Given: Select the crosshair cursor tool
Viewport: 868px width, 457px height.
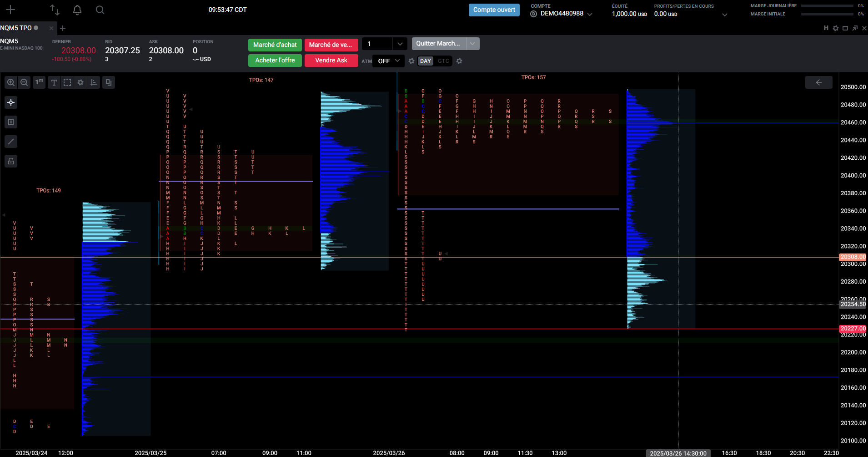Looking at the screenshot, I should [11, 102].
